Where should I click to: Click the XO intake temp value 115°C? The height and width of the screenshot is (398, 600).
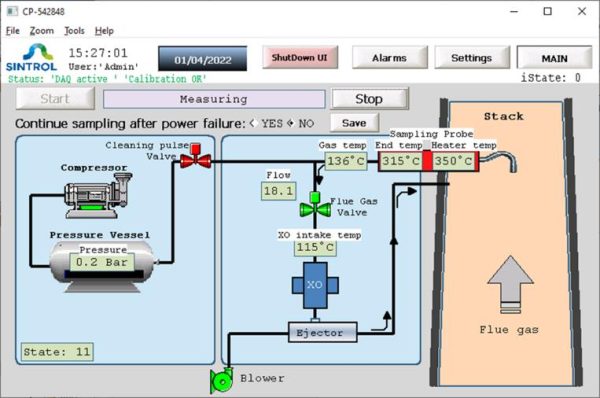tap(315, 247)
